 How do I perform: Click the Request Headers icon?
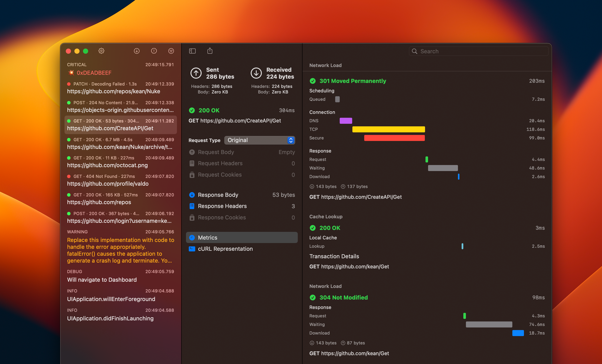tap(192, 163)
